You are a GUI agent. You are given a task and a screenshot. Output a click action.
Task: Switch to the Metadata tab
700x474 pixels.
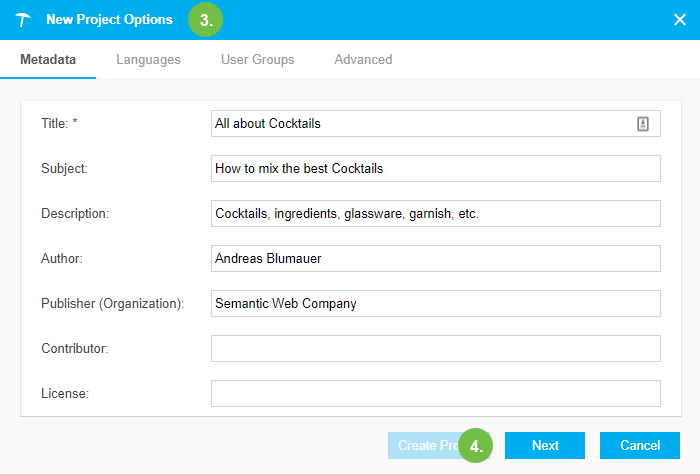(48, 60)
